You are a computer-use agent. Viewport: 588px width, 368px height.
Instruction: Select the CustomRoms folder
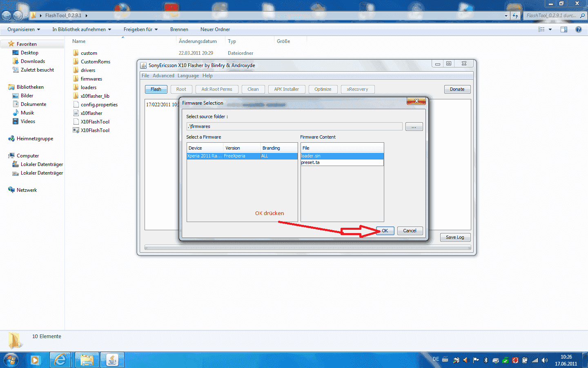[91, 62]
